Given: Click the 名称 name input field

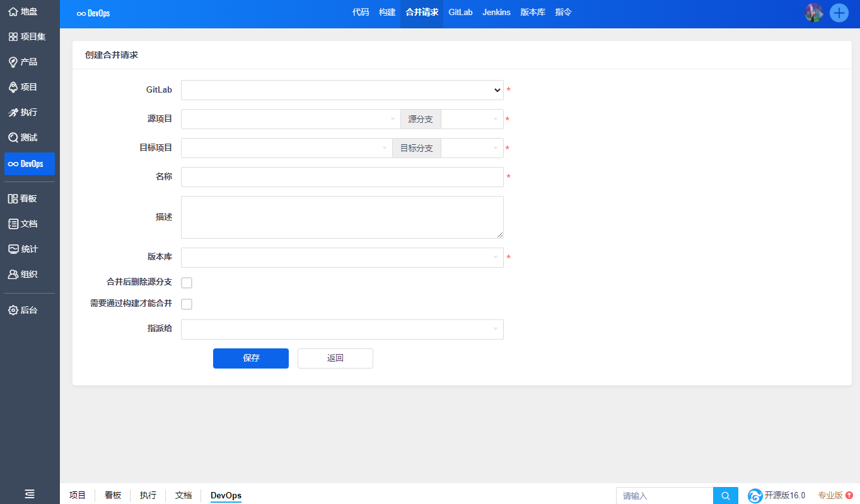Looking at the screenshot, I should coord(342,177).
